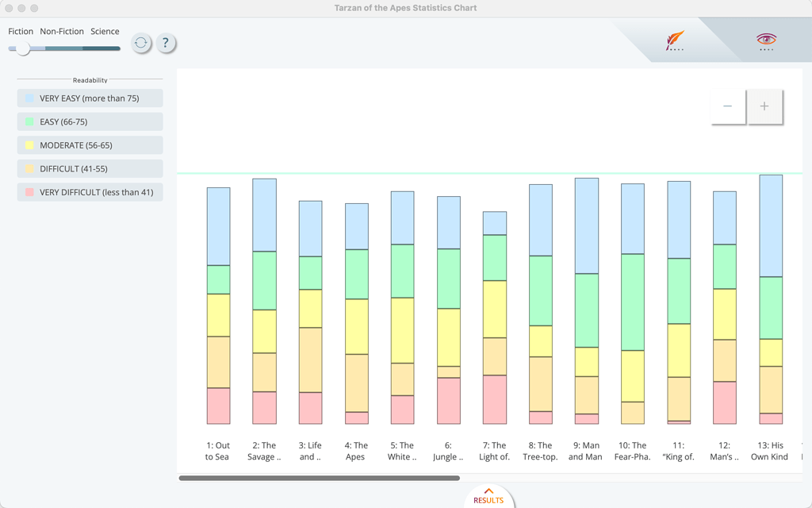Click the pink swatch beside VERY DIFFICULT

pyautogui.click(x=29, y=192)
